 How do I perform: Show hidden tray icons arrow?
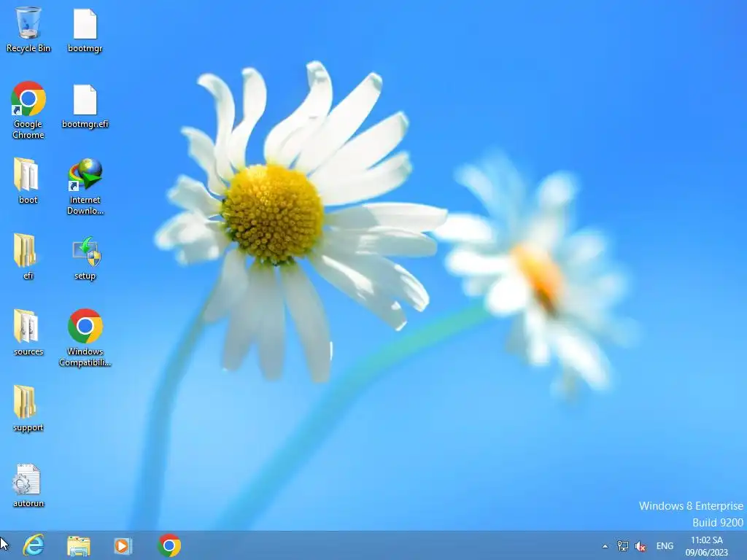point(605,546)
